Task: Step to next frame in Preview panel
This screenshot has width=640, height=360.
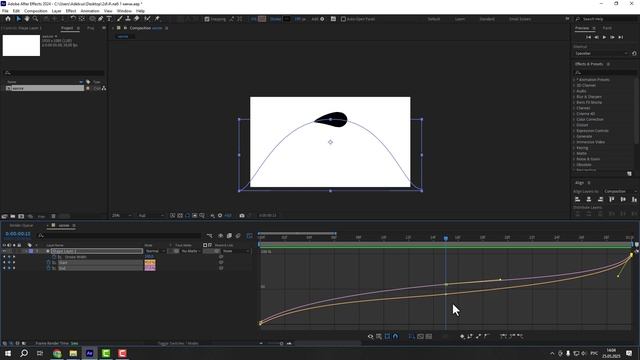Action: tap(612, 37)
